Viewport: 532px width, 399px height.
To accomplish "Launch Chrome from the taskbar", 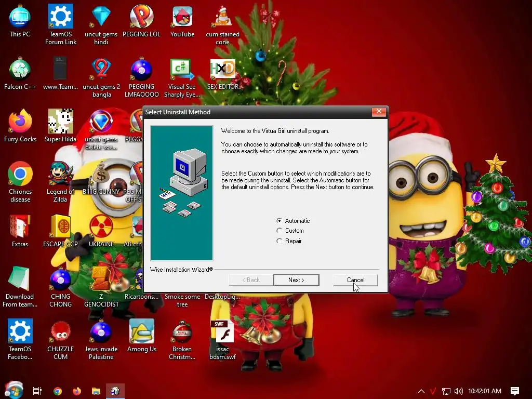I will [x=58, y=391].
